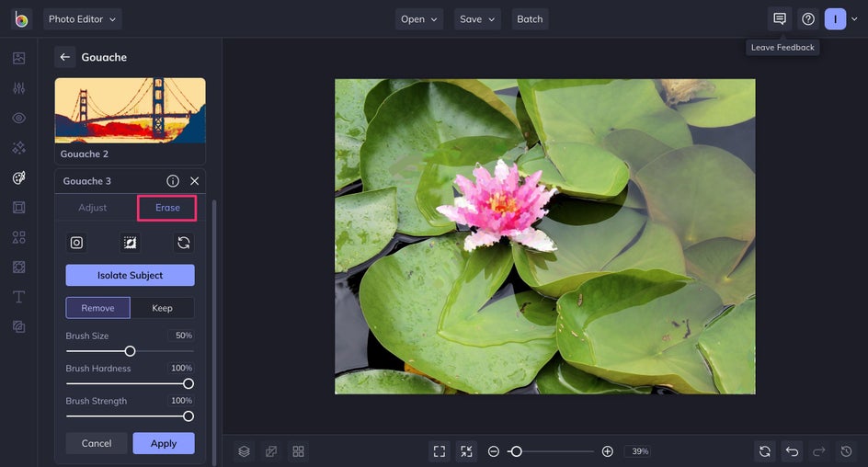The height and width of the screenshot is (467, 868).
Task: Click the user account avatar I
Action: tap(835, 19)
